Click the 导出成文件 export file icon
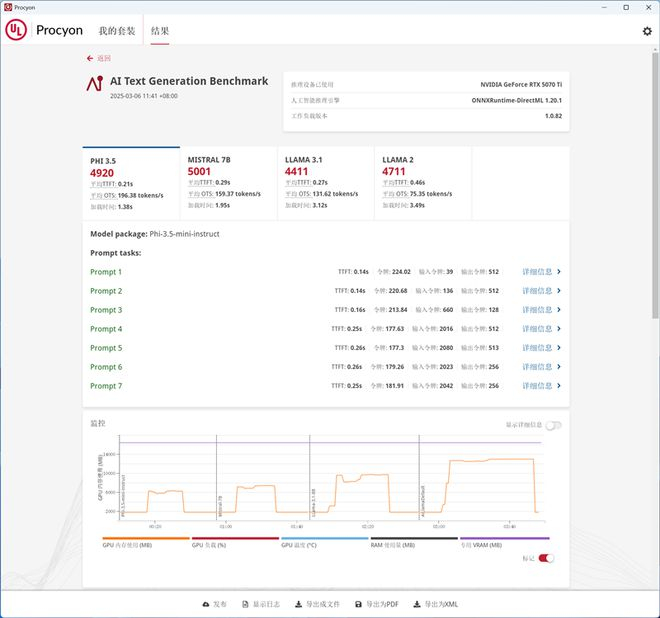This screenshot has width=660, height=618. click(x=298, y=604)
